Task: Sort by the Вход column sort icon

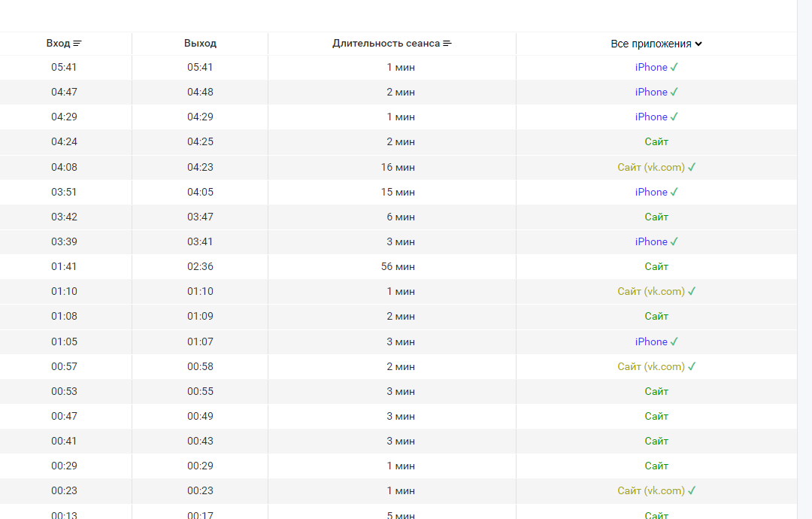Action: tap(77, 44)
